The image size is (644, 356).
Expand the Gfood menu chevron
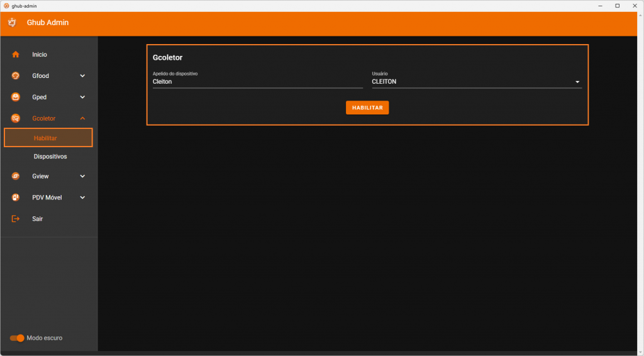[82, 76]
